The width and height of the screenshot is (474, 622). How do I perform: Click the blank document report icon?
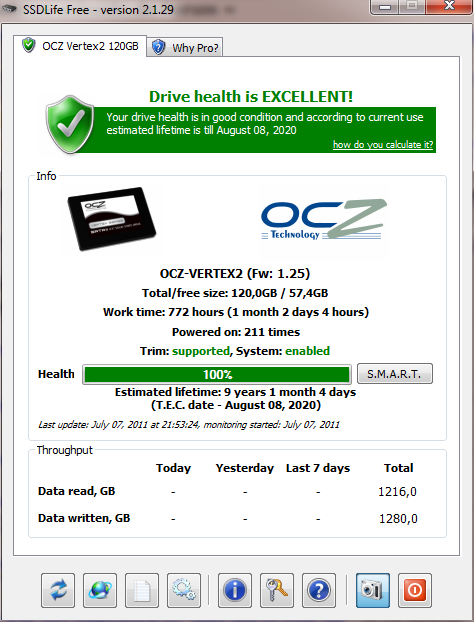142,590
